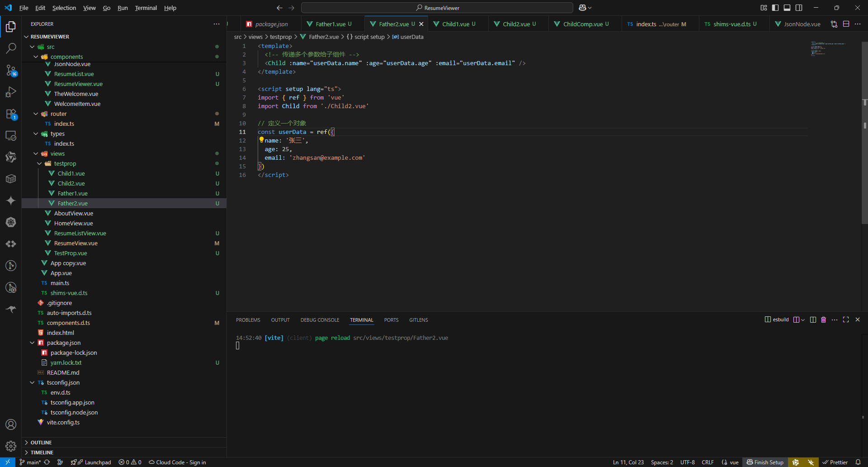Viewport: 868px width, 467px height.
Task: Close the terminal panel
Action: (x=858, y=320)
